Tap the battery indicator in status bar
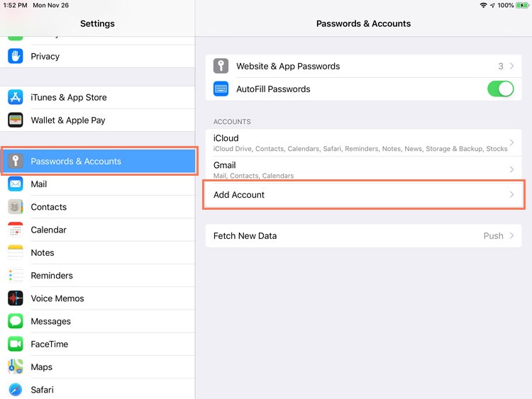Image resolution: width=532 pixels, height=399 pixels. point(522,5)
